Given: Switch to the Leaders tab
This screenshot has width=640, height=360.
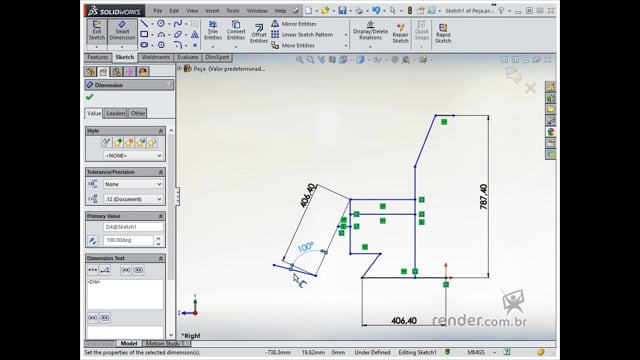Looking at the screenshot, I should (x=116, y=113).
